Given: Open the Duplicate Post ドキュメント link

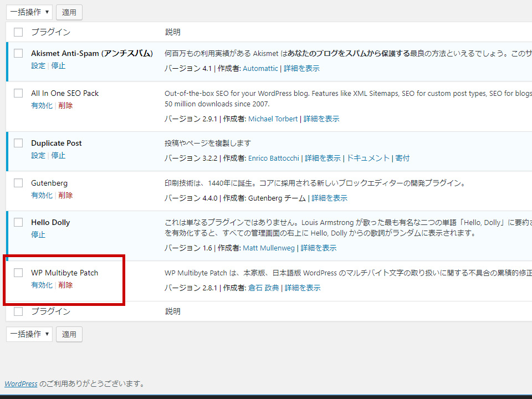Looking at the screenshot, I should [x=370, y=158].
